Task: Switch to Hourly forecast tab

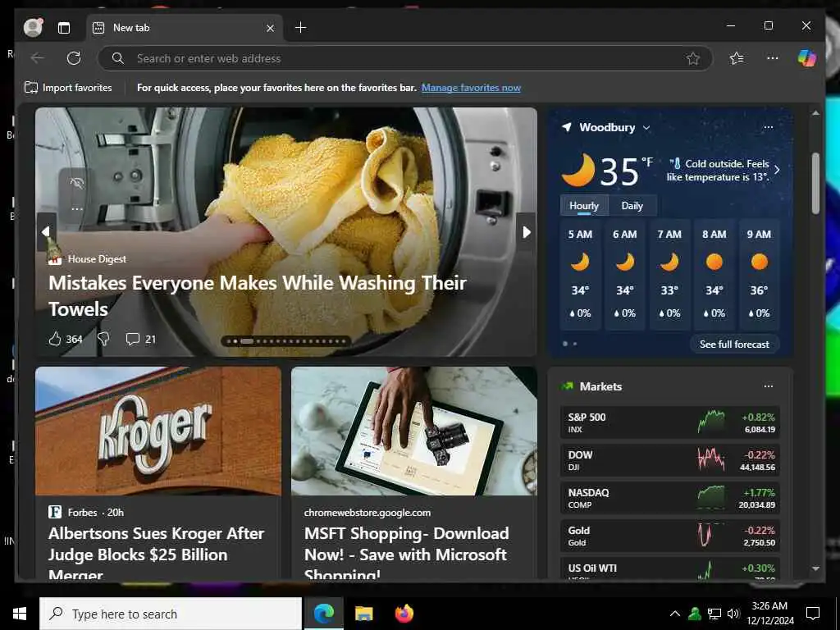Action: (584, 206)
